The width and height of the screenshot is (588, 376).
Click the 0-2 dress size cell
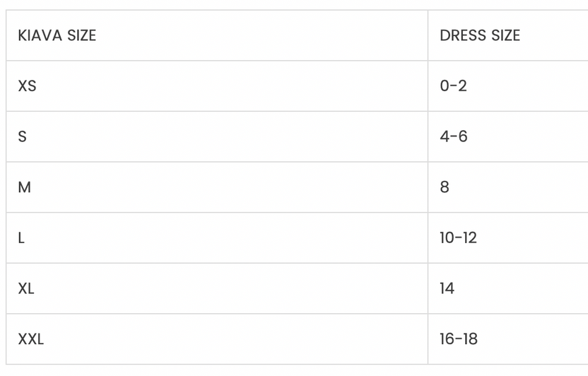point(453,86)
